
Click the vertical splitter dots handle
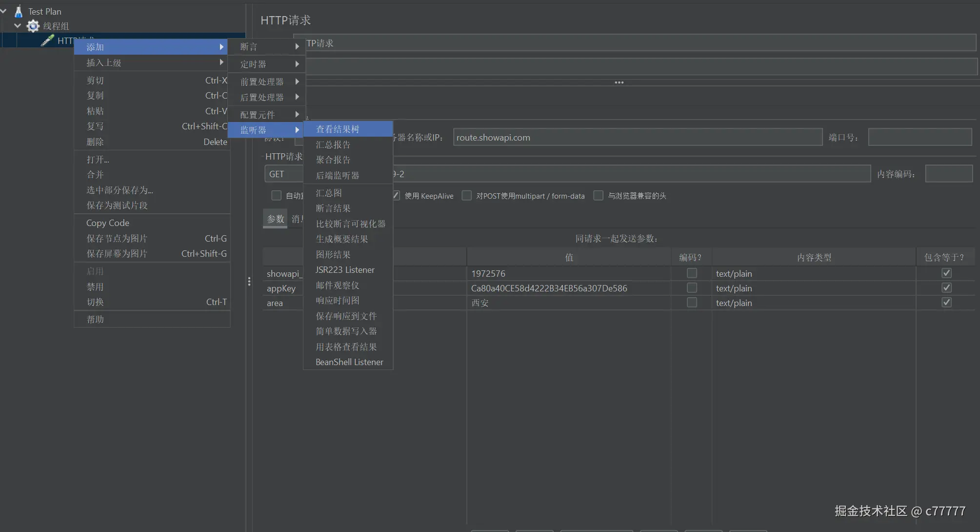pos(249,282)
